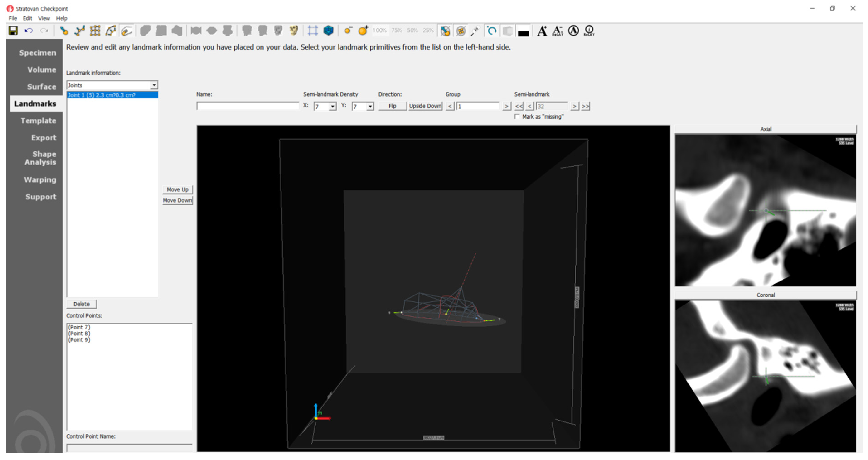Open the Joints landmark type dropdown
This screenshot has width=868, height=460.
[x=154, y=85]
